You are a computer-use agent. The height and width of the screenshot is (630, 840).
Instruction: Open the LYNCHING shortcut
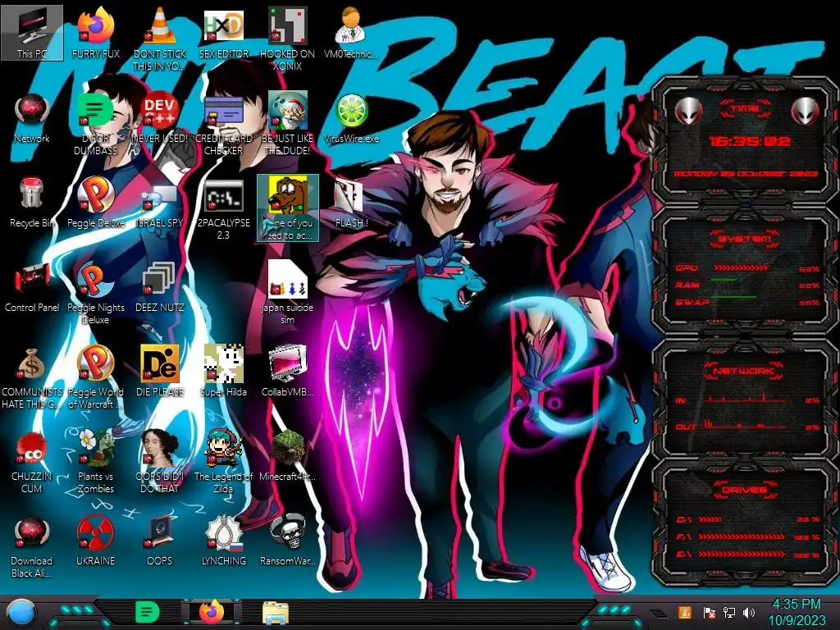coord(223,541)
